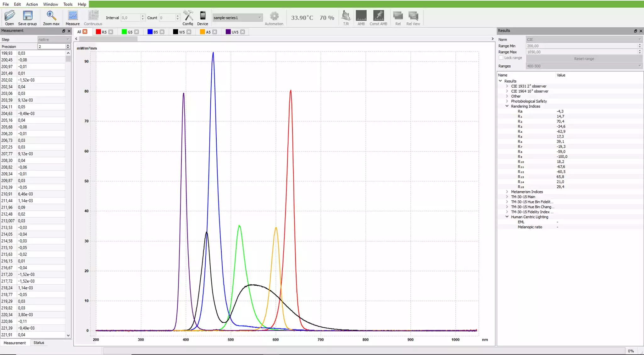The height and width of the screenshot is (355, 644).
Task: Click the Automation gear icon
Action: tap(274, 16)
